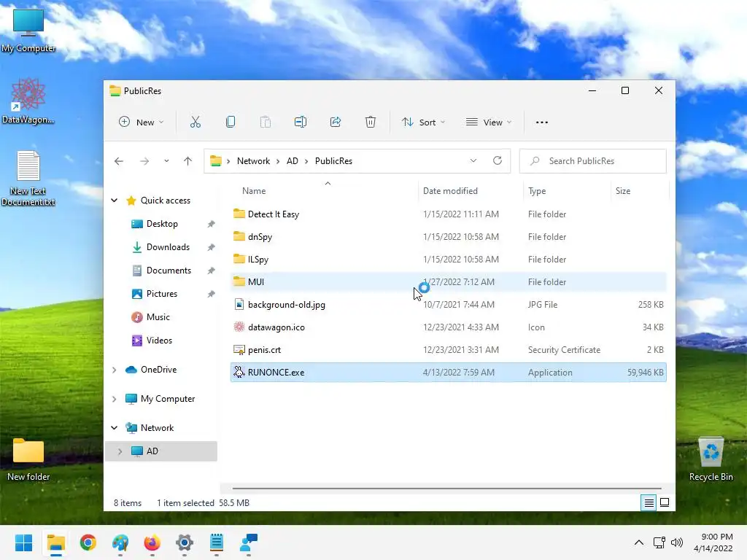
Task: Click AD in the address breadcrumb
Action: point(292,161)
